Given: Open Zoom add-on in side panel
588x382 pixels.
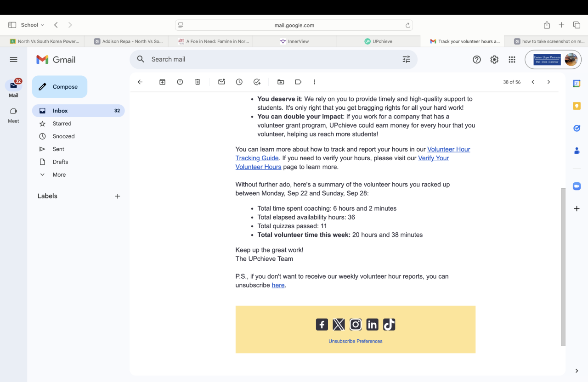Looking at the screenshot, I should (577, 186).
